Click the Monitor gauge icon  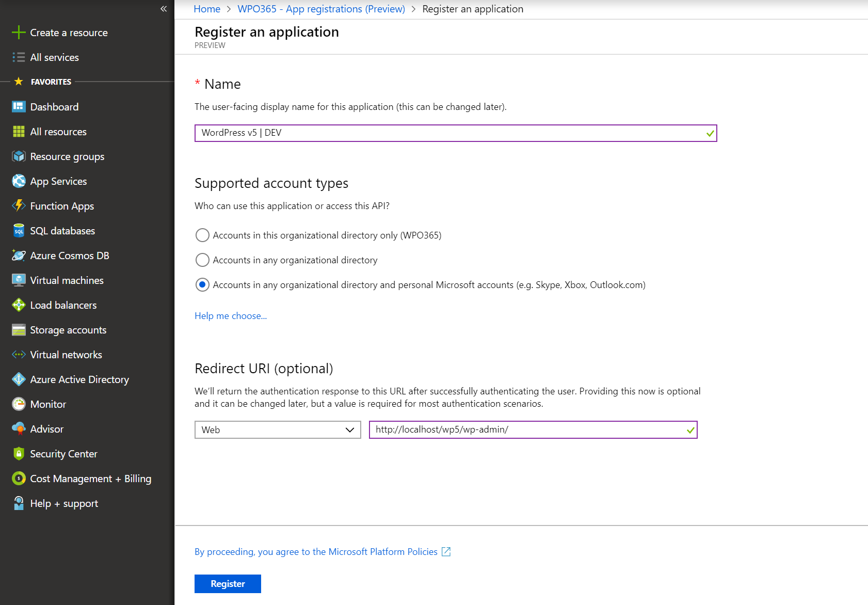[x=19, y=404]
